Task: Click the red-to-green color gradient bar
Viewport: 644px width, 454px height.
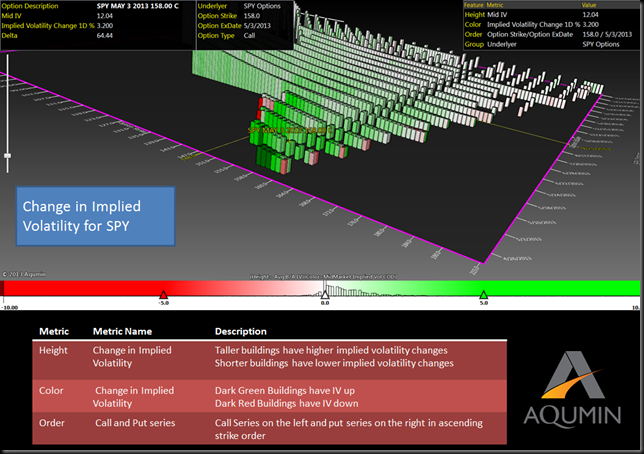Action: point(322,288)
